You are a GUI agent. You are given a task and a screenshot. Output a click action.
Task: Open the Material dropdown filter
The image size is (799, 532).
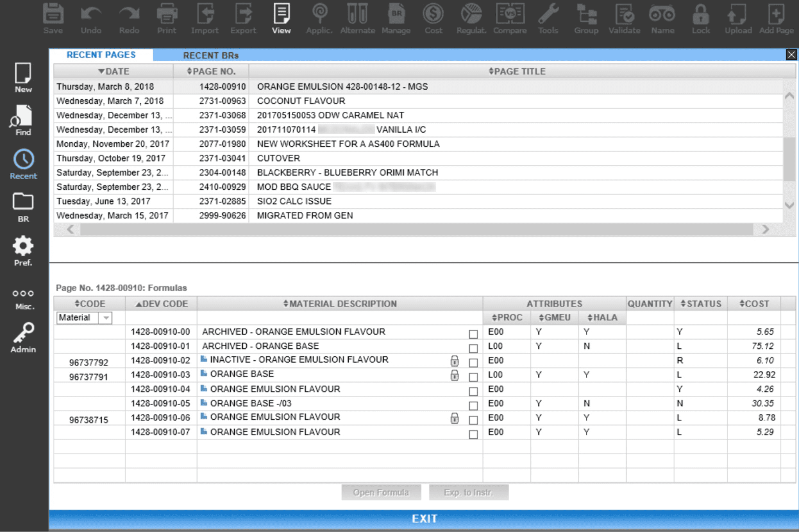[x=106, y=318]
